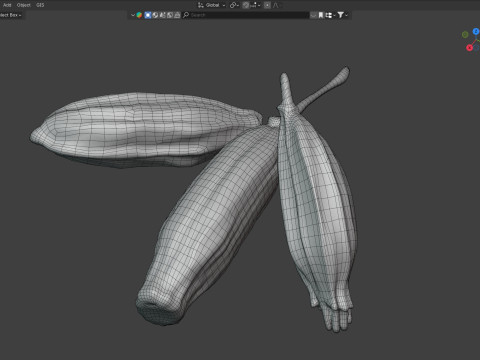Click the multicolored sphere icon
The height and width of the screenshot is (360, 480).
click(139, 15)
